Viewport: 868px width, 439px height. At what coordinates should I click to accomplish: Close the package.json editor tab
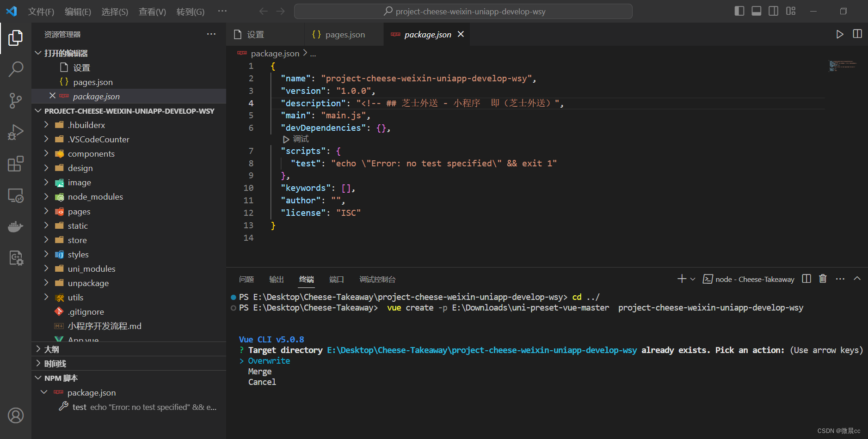(461, 34)
